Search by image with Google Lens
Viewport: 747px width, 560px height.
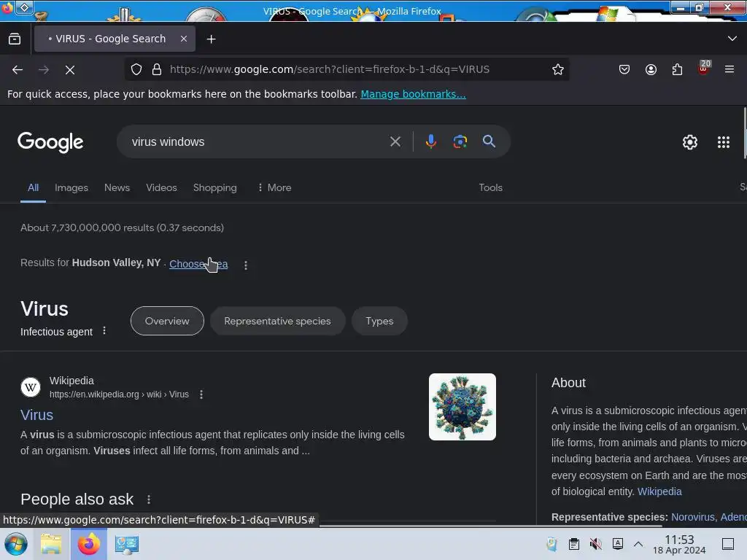tap(460, 141)
